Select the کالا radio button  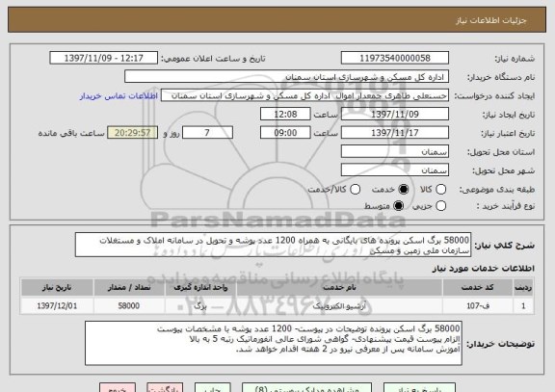coord(440,190)
